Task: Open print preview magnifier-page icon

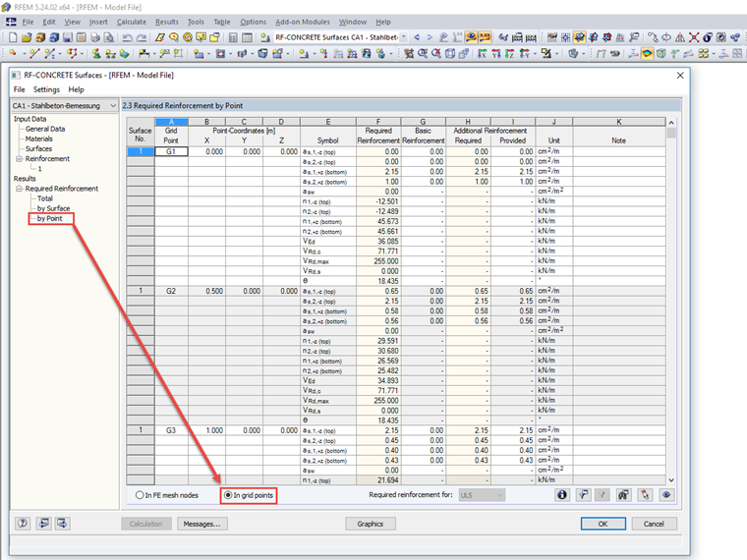Action: click(109, 37)
